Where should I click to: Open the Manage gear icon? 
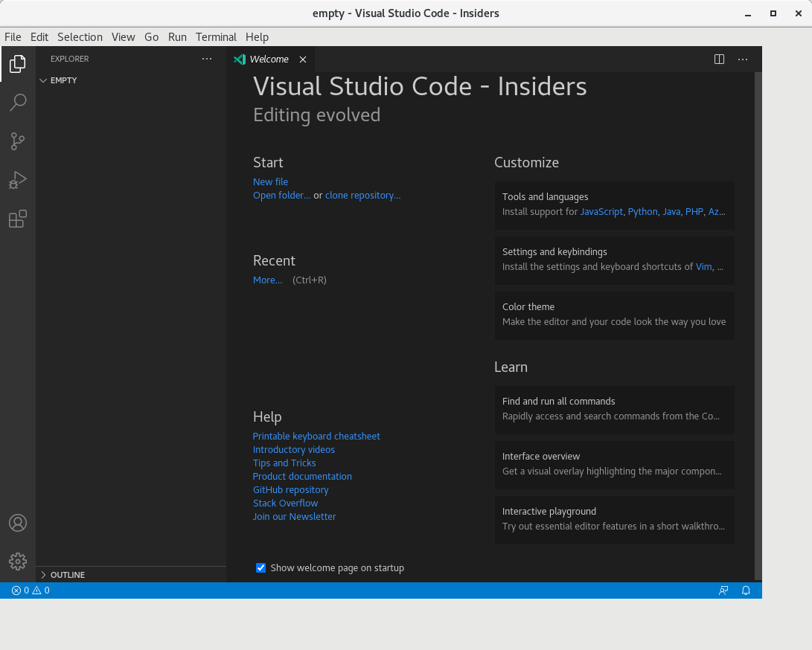point(18,561)
